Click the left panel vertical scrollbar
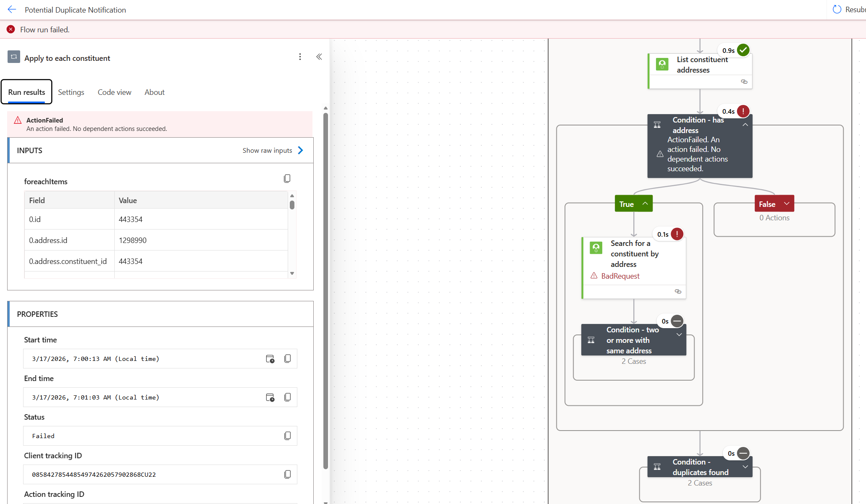Image resolution: width=866 pixels, height=504 pixels. coord(325,290)
